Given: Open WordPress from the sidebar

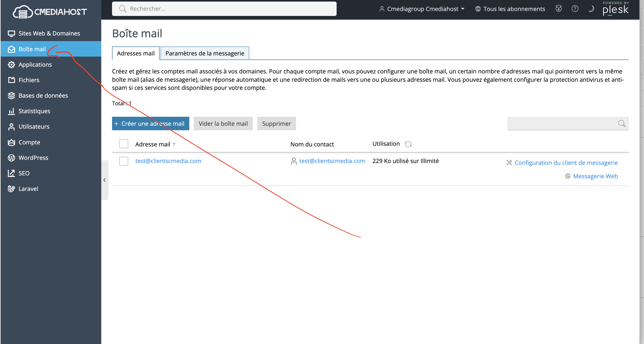Looking at the screenshot, I should (x=33, y=158).
